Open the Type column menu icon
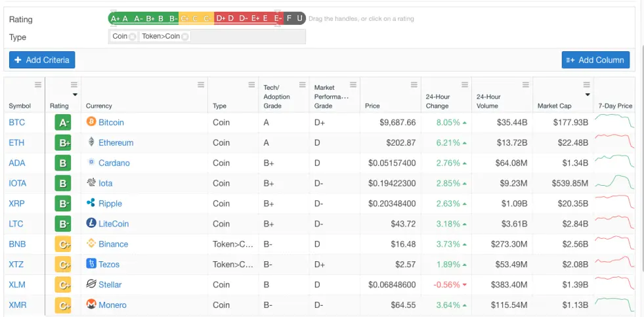 click(x=251, y=85)
